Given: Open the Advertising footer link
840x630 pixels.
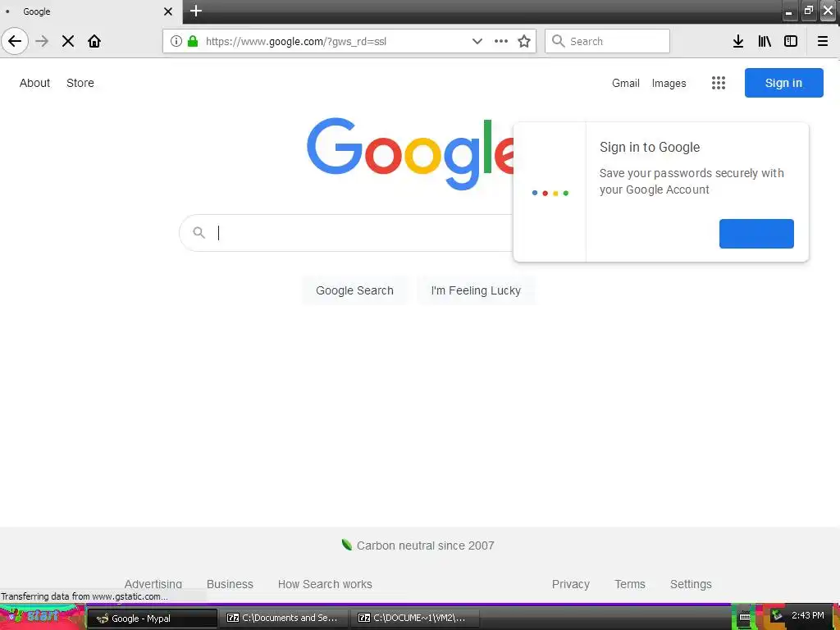Looking at the screenshot, I should click(x=153, y=584).
